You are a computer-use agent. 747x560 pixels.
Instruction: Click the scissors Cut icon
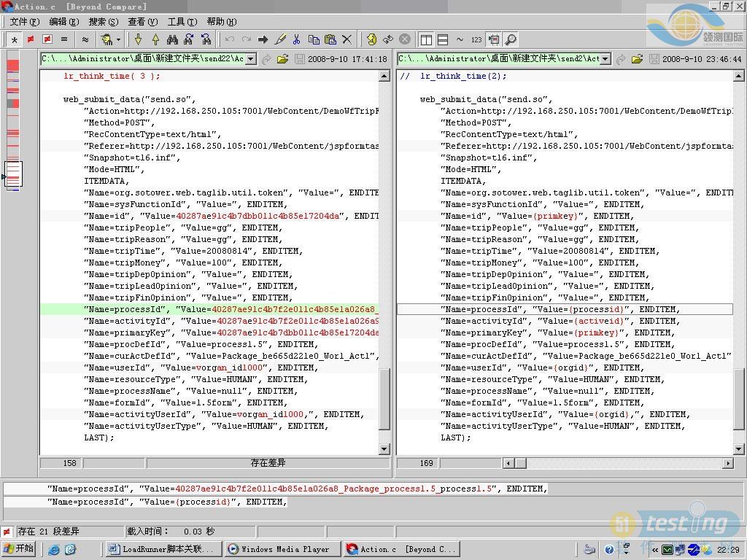[296, 39]
